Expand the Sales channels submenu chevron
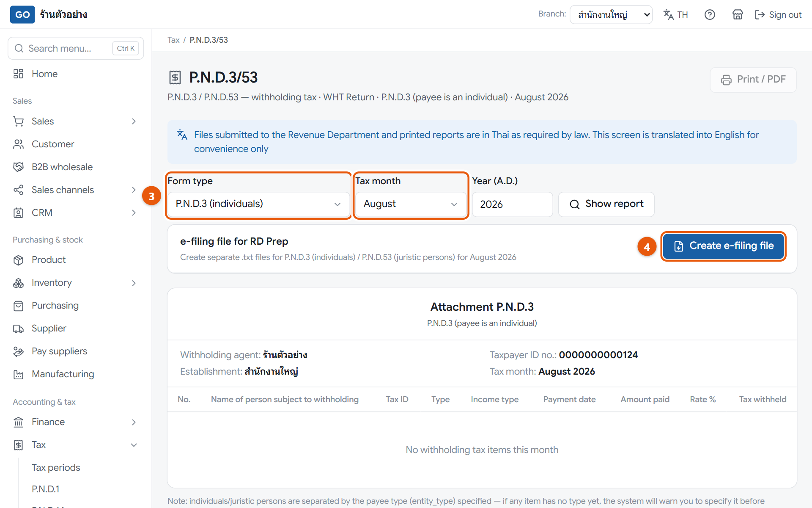The height and width of the screenshot is (508, 812). [134, 190]
